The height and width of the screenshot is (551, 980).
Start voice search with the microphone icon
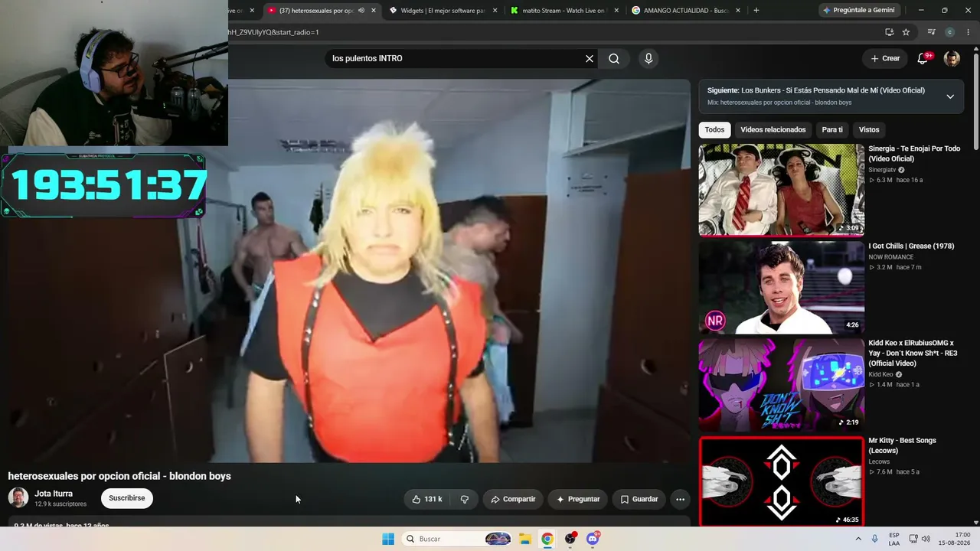648,59
